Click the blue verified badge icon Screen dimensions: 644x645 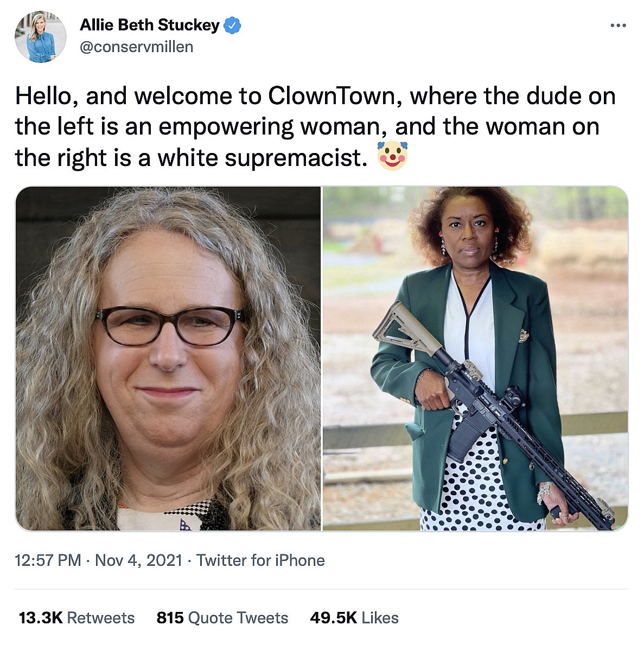point(232,25)
